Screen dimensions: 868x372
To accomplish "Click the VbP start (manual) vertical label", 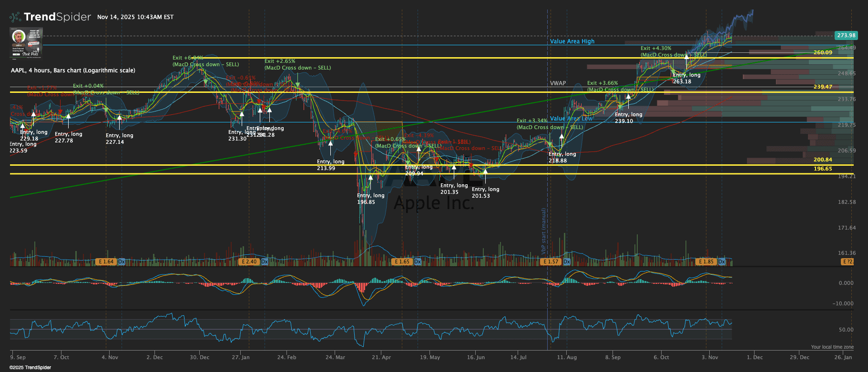I will pyautogui.click(x=543, y=231).
